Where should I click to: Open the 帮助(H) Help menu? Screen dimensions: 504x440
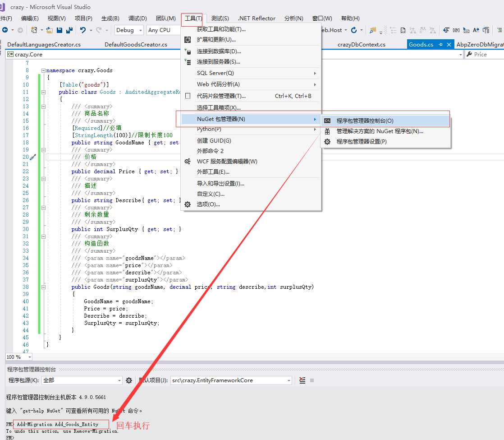350,19
